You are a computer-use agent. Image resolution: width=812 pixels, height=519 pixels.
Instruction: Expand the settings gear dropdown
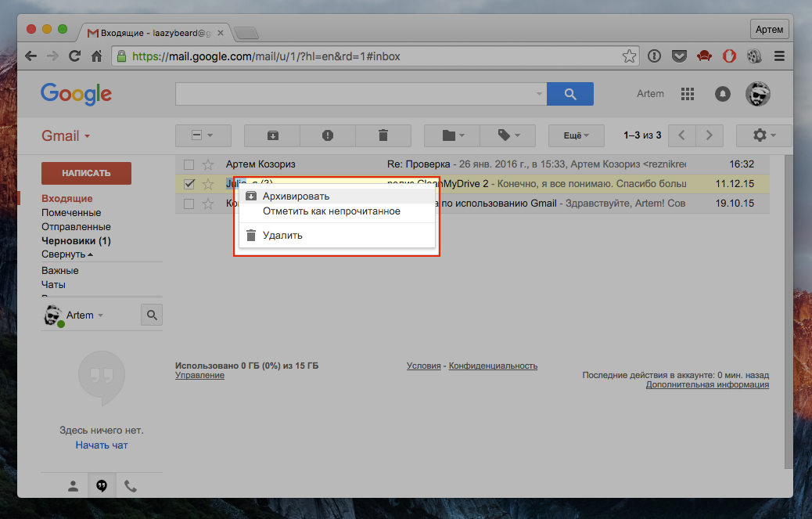(x=763, y=135)
